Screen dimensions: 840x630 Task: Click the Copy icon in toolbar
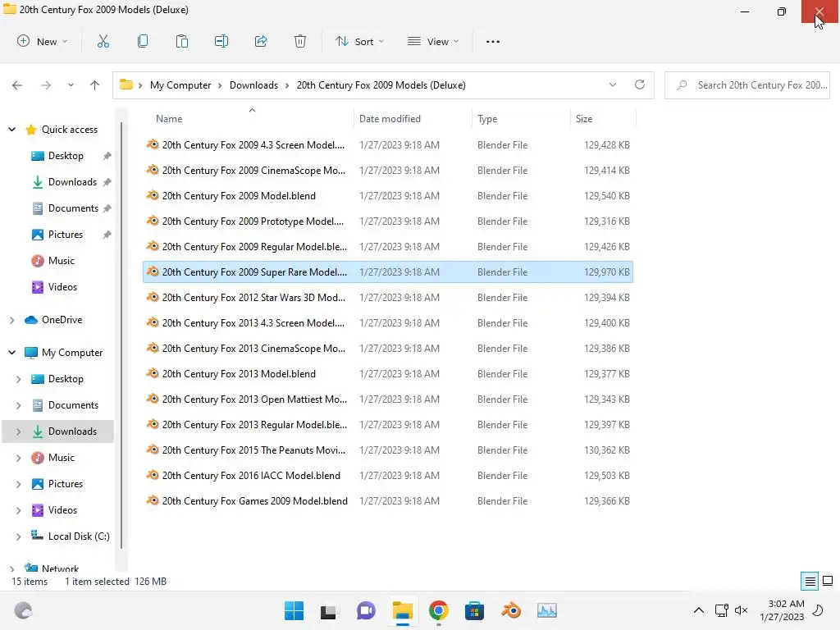(143, 41)
